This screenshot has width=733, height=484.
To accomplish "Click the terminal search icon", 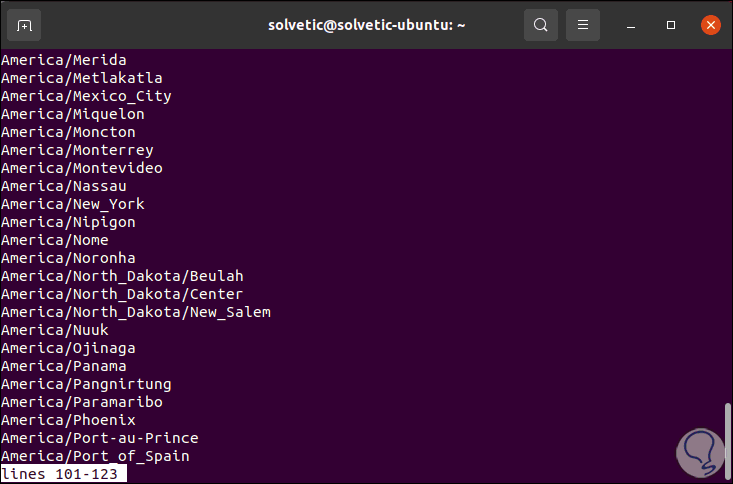I will (x=541, y=24).
